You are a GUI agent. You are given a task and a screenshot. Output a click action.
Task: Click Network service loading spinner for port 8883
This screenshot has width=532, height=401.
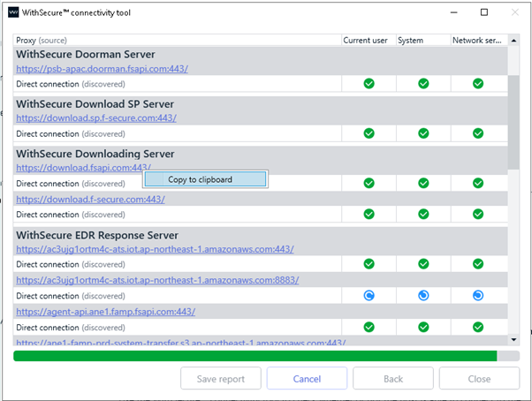[478, 296]
